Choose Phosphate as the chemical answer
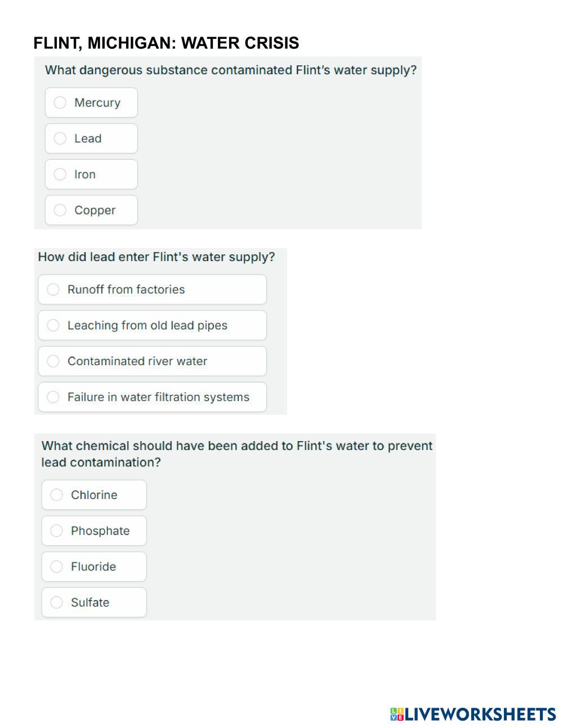This screenshot has height=728, width=563. pyautogui.click(x=94, y=531)
